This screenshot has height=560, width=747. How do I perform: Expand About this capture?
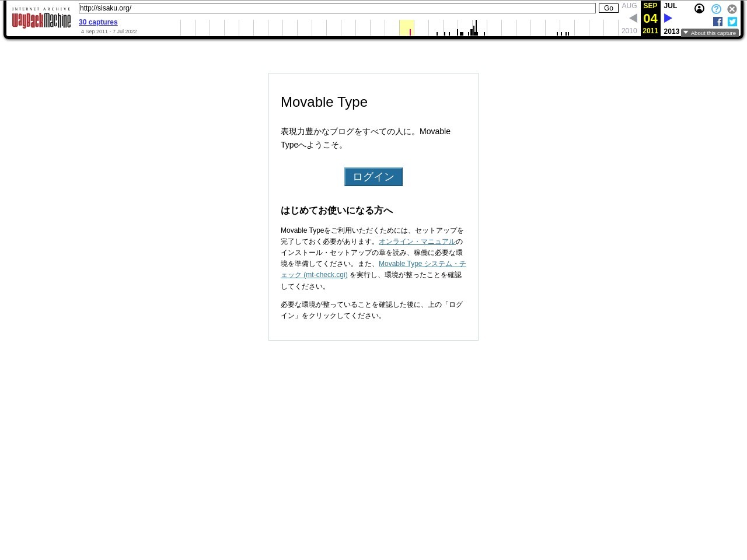click(710, 33)
